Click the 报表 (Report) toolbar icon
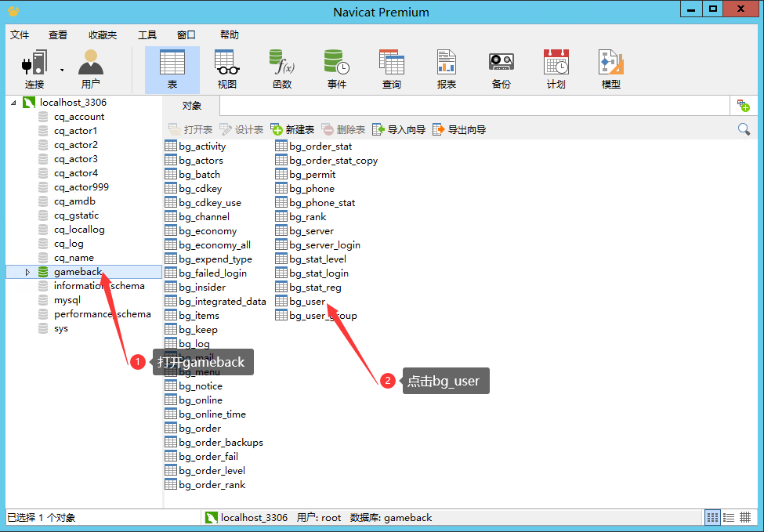Screen dimensions: 764x532 point(446,69)
